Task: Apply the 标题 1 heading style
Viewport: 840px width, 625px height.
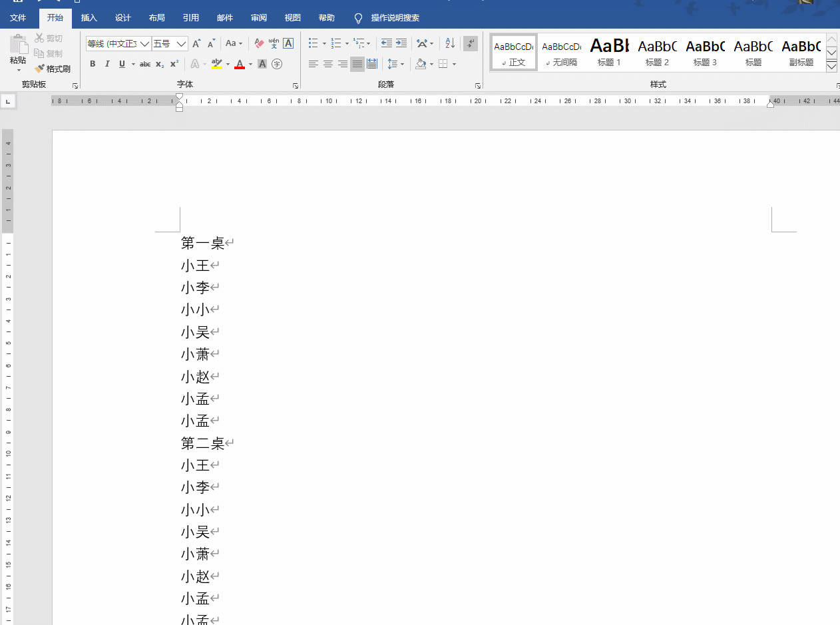Action: [609, 53]
